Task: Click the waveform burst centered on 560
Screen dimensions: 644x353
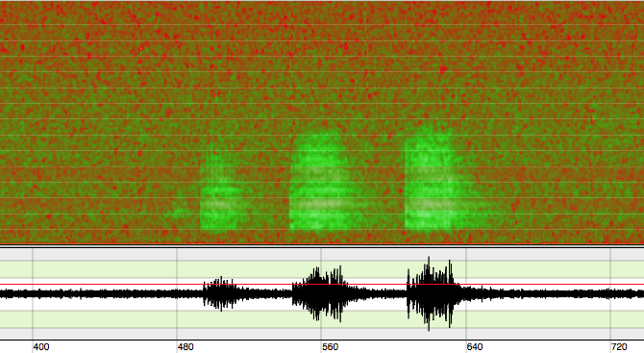Action: [320, 293]
